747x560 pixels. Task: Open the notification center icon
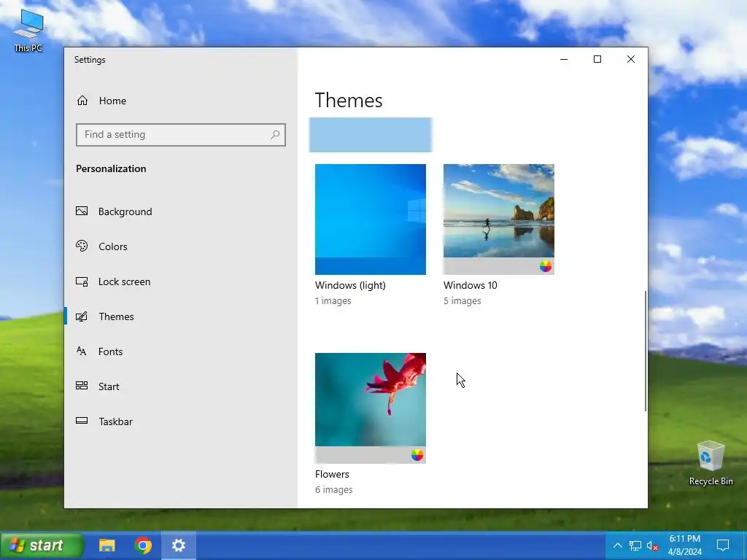[723, 545]
